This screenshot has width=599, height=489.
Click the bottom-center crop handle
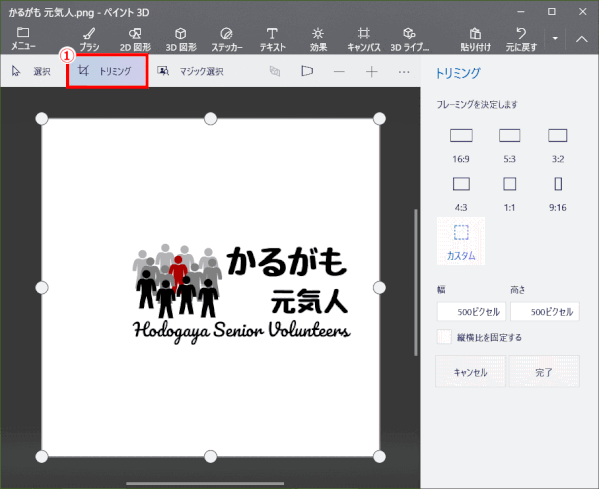click(x=210, y=457)
